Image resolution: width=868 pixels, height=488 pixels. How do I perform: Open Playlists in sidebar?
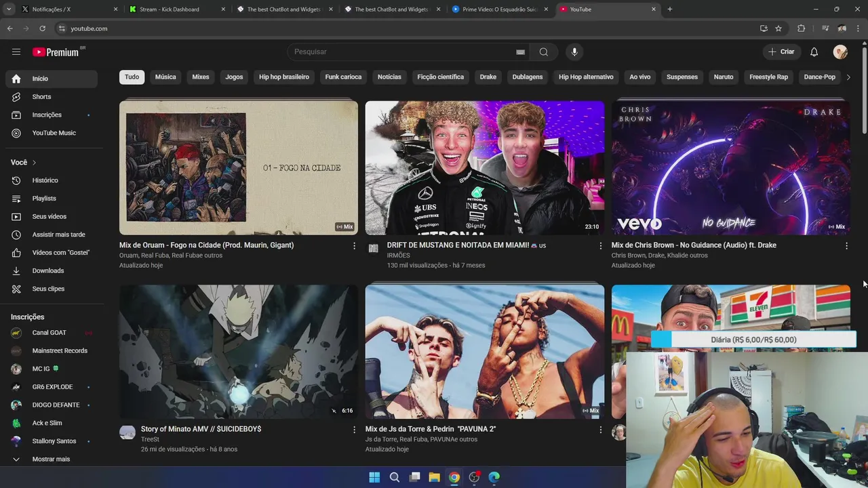click(x=52, y=199)
